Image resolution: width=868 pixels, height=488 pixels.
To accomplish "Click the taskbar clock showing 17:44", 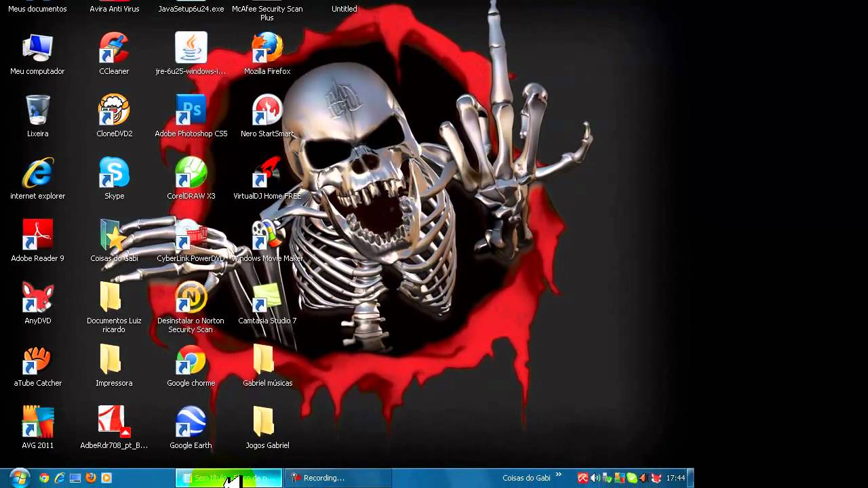I will (675, 478).
